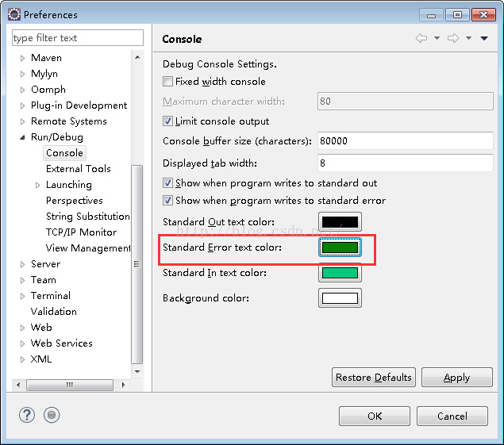The image size is (504, 445).
Task: Expand the Web Services tree node
Action: (x=22, y=343)
